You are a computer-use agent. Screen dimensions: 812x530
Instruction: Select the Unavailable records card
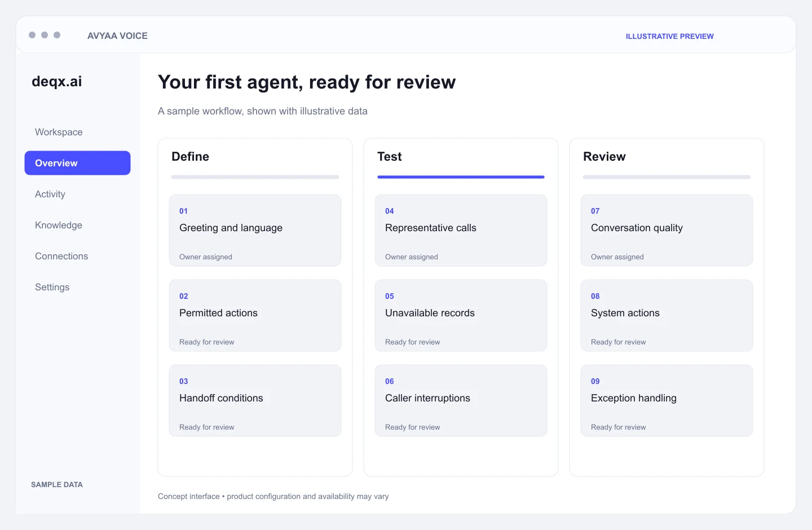(x=461, y=316)
